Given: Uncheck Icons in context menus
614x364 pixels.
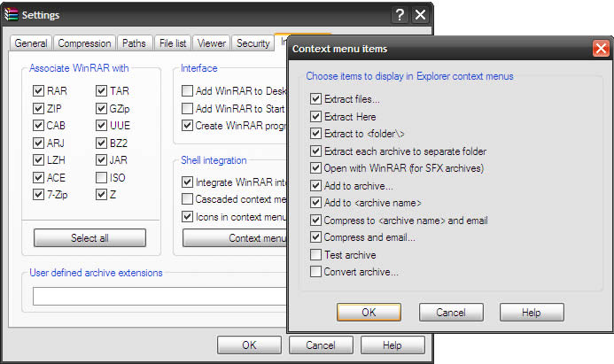Looking at the screenshot, I should point(187,216).
